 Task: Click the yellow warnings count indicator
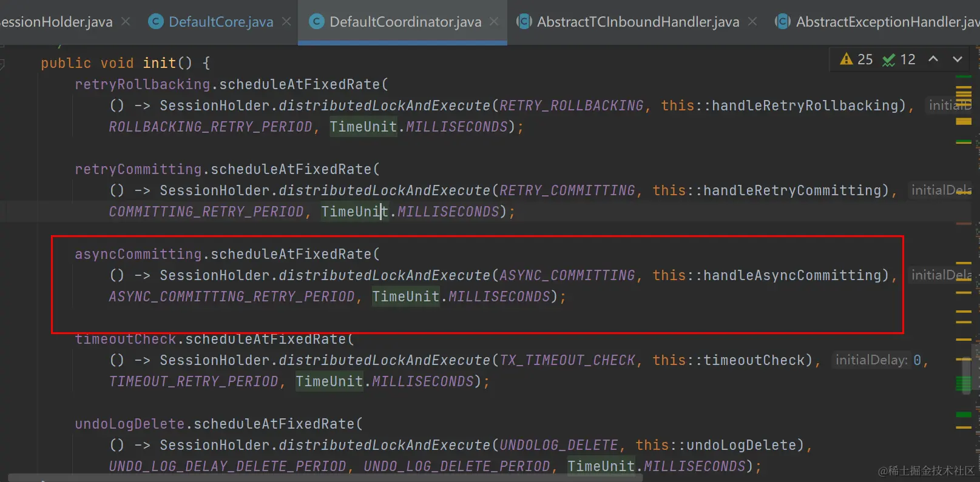click(856, 59)
